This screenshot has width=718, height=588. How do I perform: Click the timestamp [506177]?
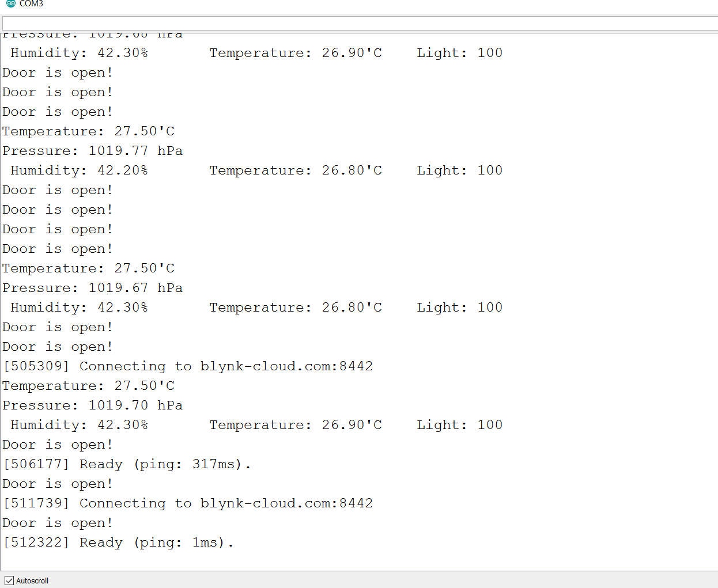[x=36, y=464]
